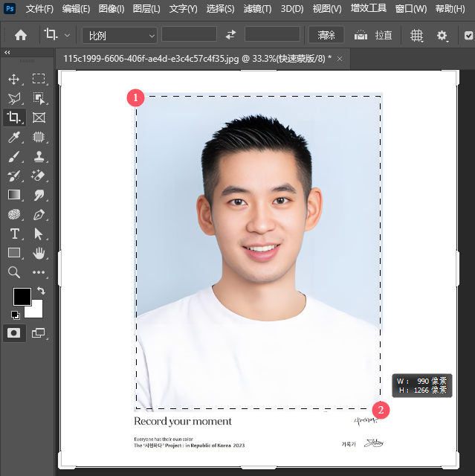Screen dimensions: 475x476
Task: Expand crop overlay grid options
Action: point(416,35)
